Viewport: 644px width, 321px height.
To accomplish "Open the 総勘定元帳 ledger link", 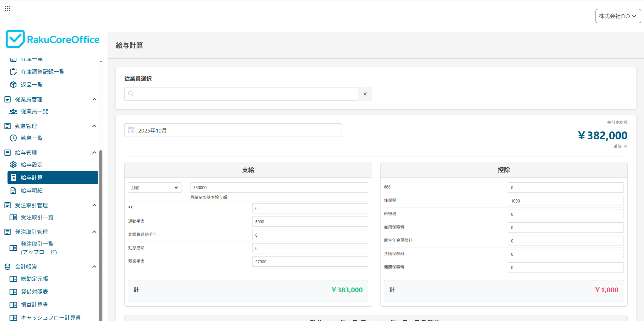I will pyautogui.click(x=34, y=279).
